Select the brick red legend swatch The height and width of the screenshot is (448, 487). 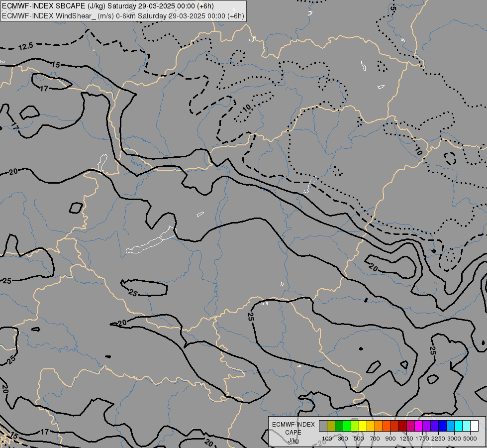pyautogui.click(x=395, y=426)
